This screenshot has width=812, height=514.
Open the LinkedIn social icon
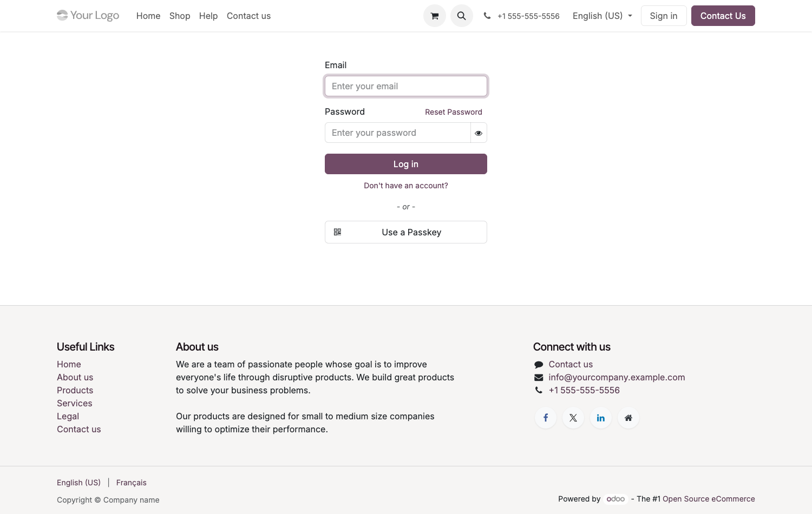point(601,418)
